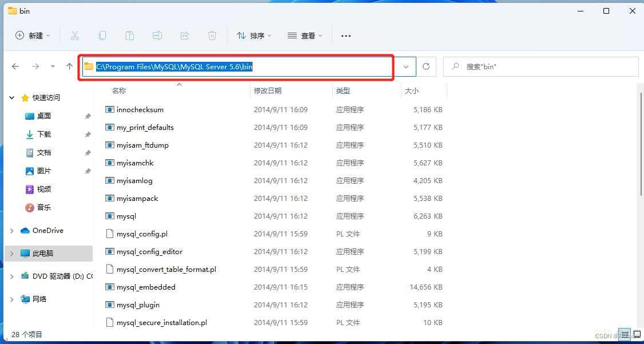Viewport: 644px width, 344px height.
Task: Expand the DVD 驱动器 (D:) node
Action: 11,276
